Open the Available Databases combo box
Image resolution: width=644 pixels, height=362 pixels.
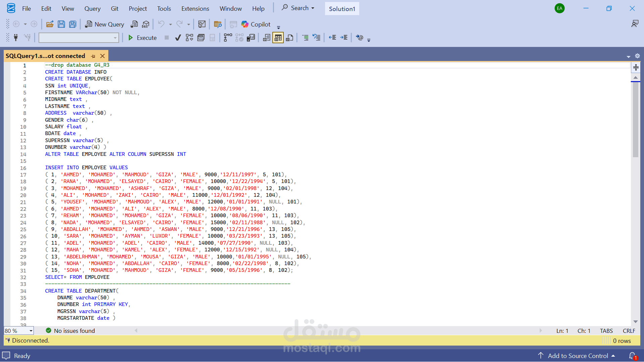pos(79,38)
